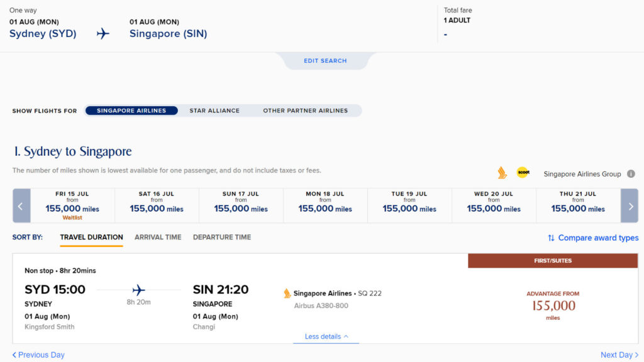Open the Edit Search panel
This screenshot has height=362, width=644.
tap(325, 60)
